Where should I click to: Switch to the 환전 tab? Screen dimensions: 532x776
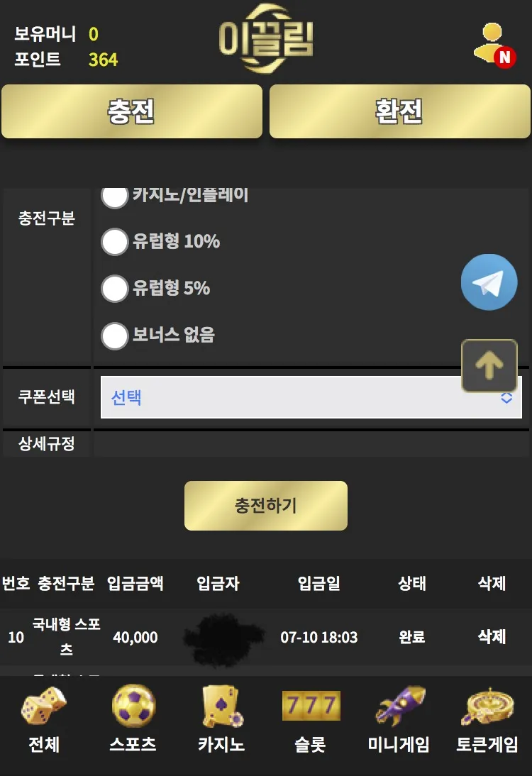400,111
